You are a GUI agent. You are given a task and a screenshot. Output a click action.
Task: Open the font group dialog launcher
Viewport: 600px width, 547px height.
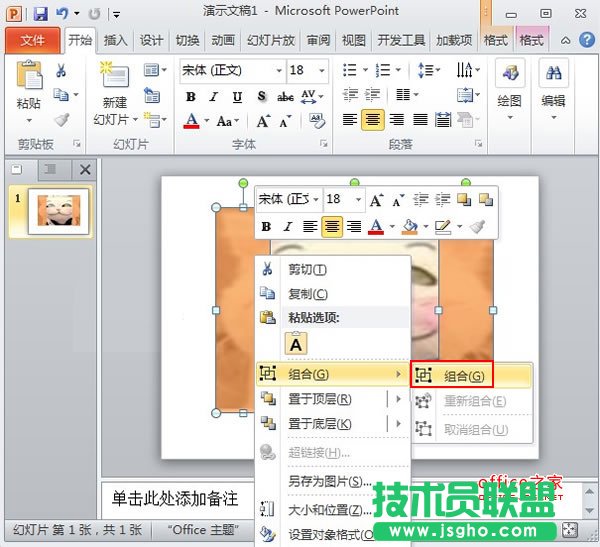(x=324, y=144)
